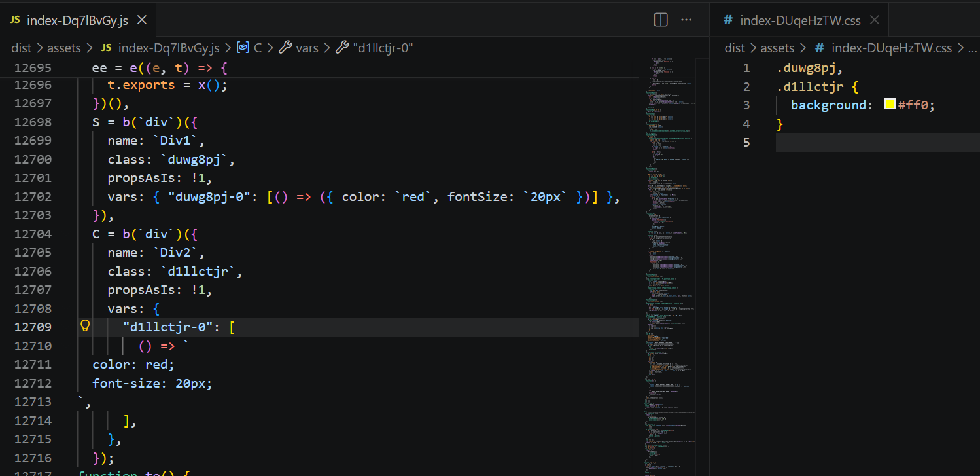Image resolution: width=980 pixels, height=476 pixels.
Task: Click the lightbulb code action on line 12709
Action: tap(84, 327)
